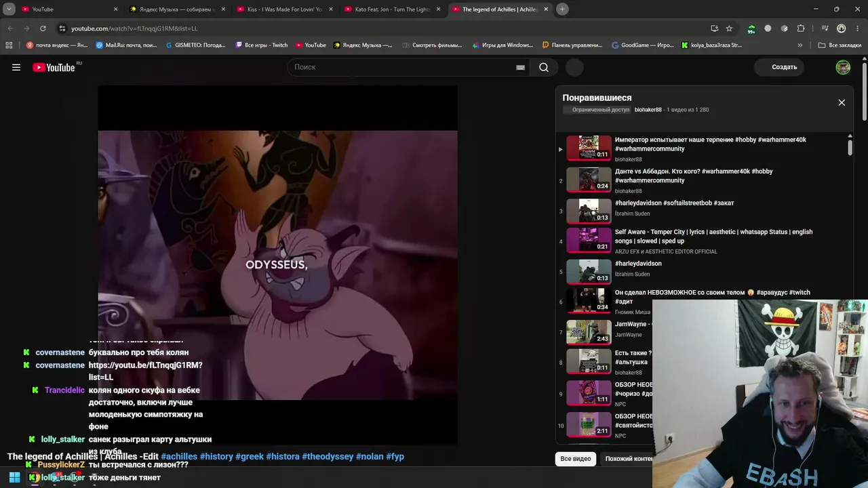868x488 pixels.
Task: Open the GISMETEO bookmark
Action: pos(195,45)
